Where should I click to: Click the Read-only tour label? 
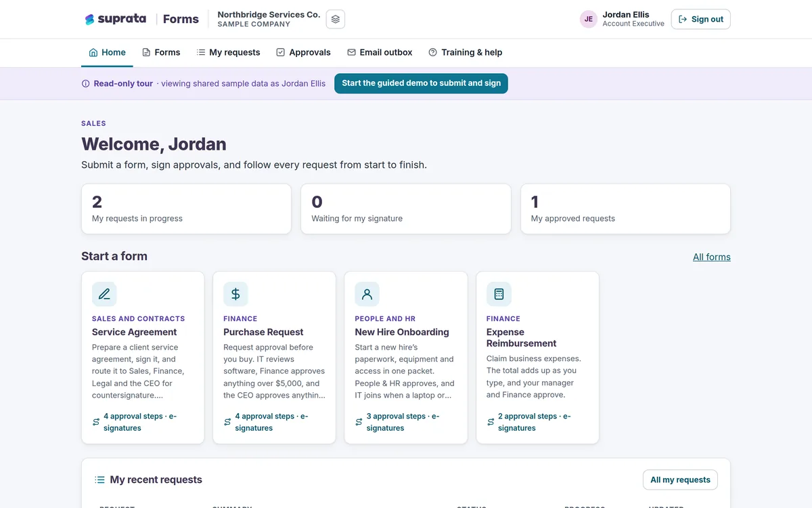pos(123,83)
